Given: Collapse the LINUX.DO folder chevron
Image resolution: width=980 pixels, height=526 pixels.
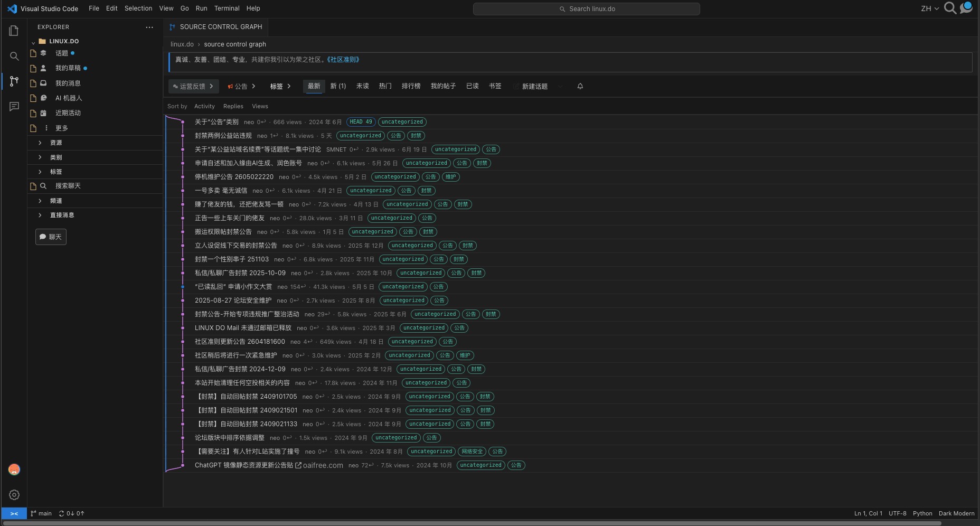Looking at the screenshot, I should point(33,42).
